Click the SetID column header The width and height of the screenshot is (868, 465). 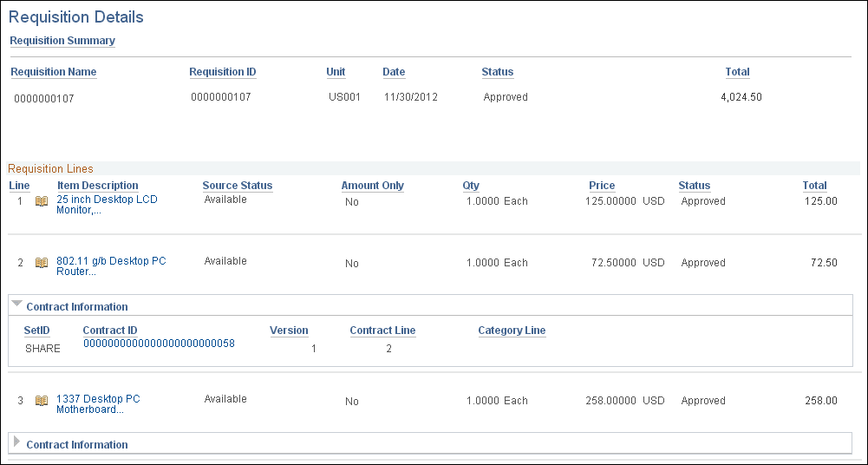pyautogui.click(x=36, y=331)
